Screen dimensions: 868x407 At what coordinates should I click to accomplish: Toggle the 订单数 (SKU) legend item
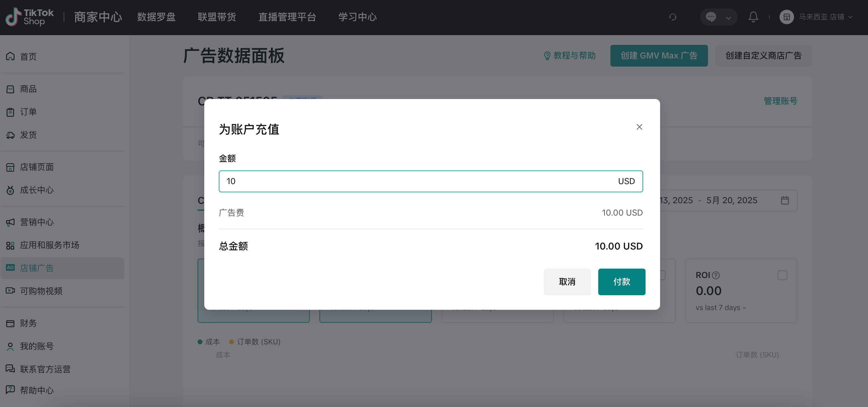point(255,341)
